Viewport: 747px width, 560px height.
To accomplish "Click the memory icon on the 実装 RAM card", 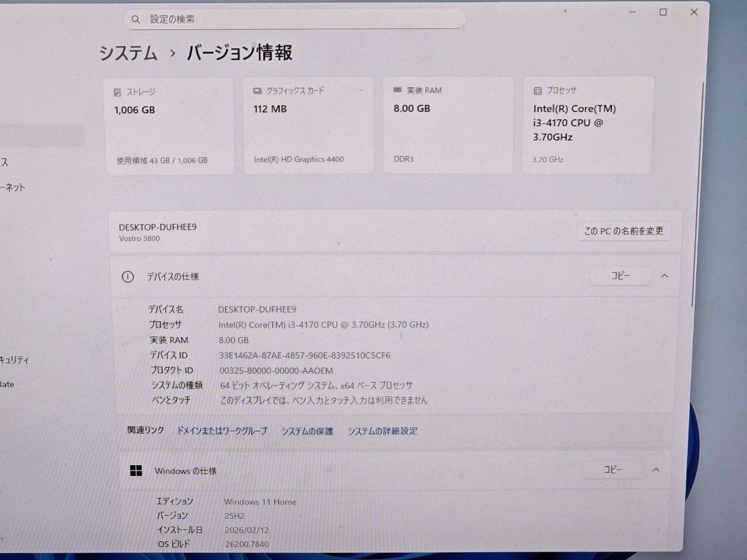I will 397,90.
